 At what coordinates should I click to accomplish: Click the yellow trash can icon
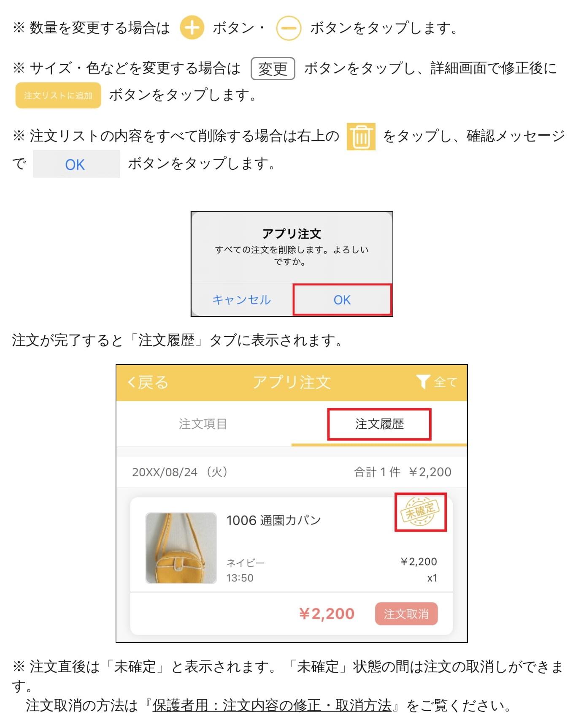click(x=361, y=136)
